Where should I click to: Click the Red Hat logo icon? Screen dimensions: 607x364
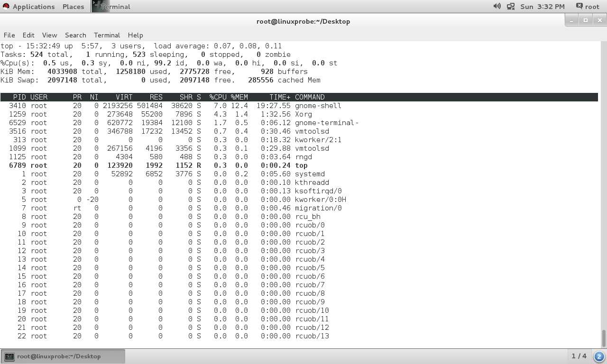tap(6, 7)
